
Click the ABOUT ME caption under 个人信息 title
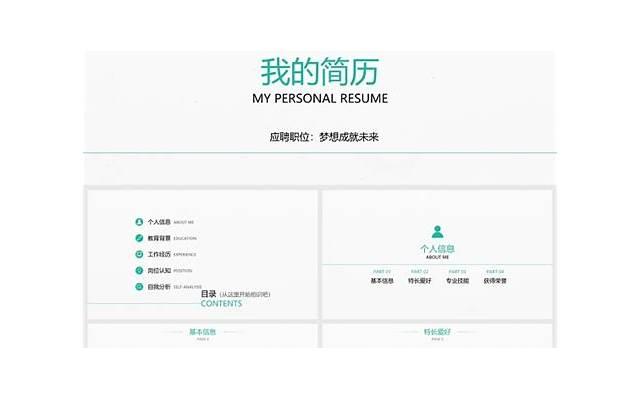coord(437,257)
